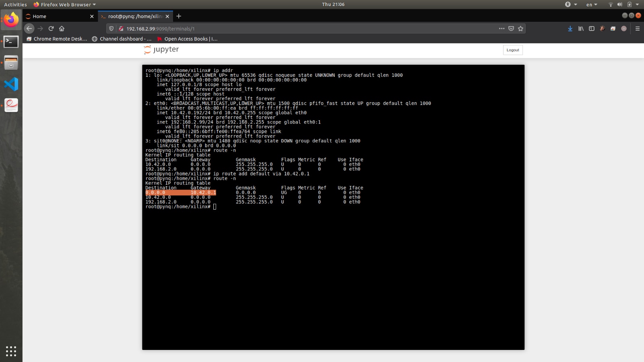This screenshot has width=644, height=362.
Task: Switch to the Home tab
Action: [x=60, y=16]
